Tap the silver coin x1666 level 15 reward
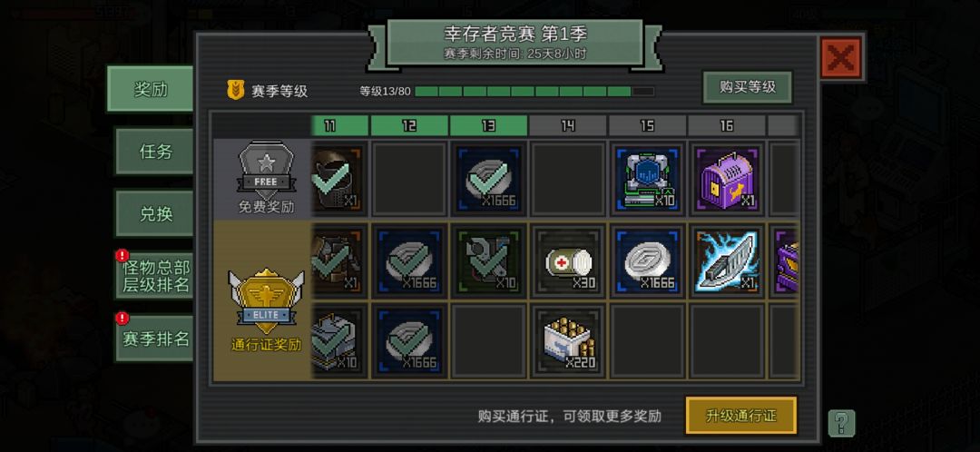The image size is (980, 452). 647,261
